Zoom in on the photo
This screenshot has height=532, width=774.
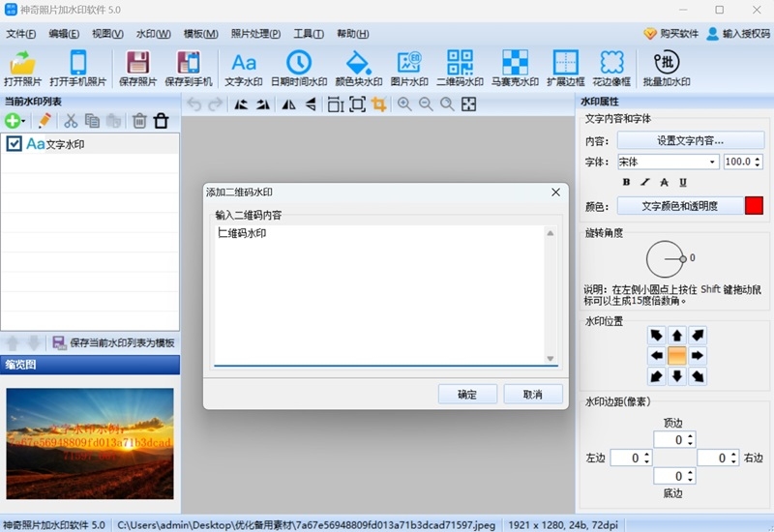click(x=404, y=104)
